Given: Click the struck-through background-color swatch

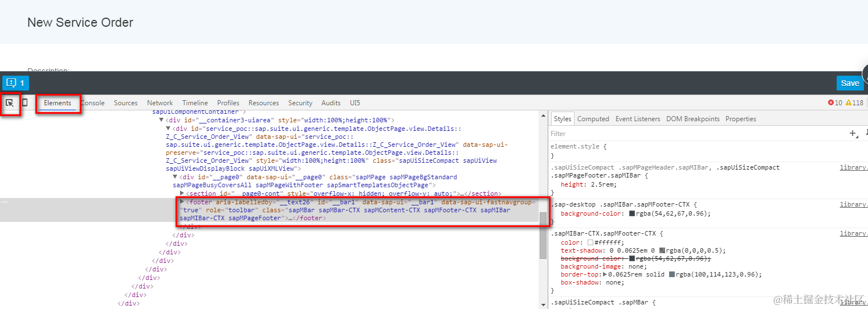Looking at the screenshot, I should coord(632,258).
